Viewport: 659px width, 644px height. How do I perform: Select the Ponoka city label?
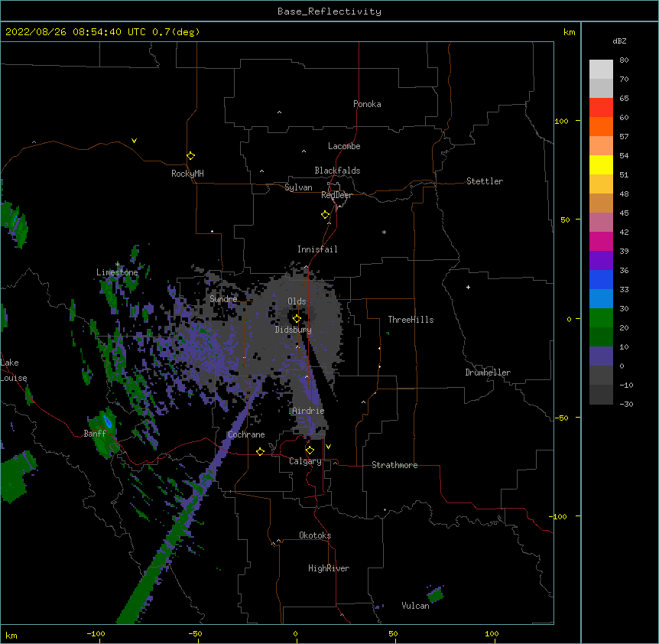pyautogui.click(x=367, y=104)
